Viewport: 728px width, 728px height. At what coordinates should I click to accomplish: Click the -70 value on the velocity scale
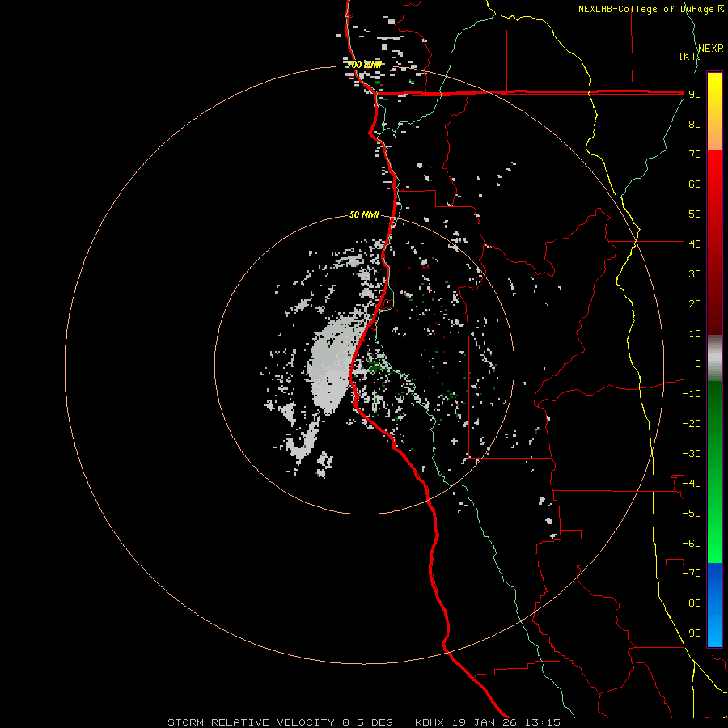click(692, 574)
